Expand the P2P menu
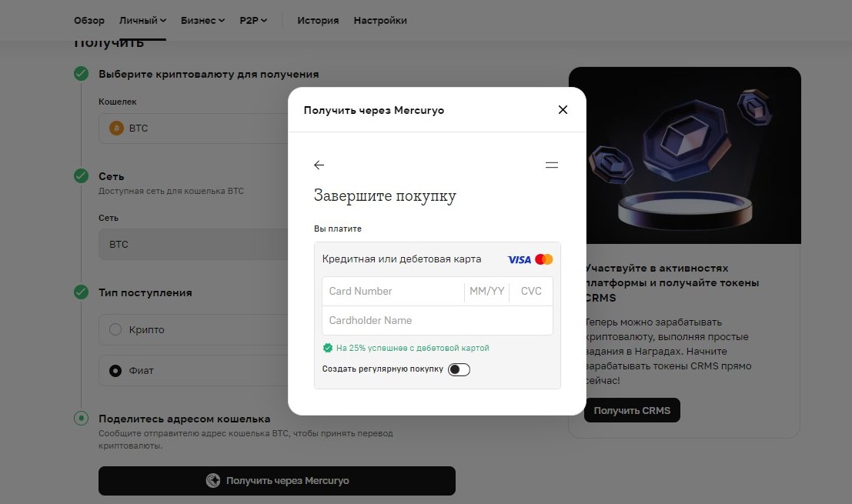Screen dimensions: 852x504 pyautogui.click(x=253, y=20)
